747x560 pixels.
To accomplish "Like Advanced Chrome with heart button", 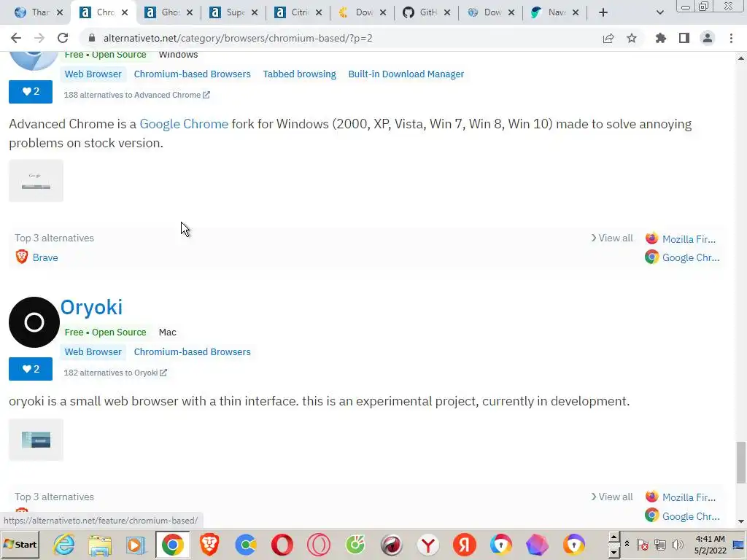I will 31,91.
